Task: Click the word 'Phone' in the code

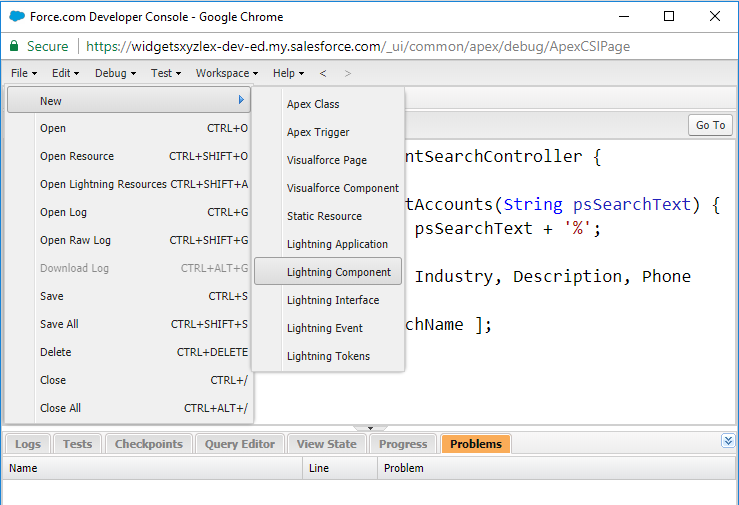Action: coord(666,277)
